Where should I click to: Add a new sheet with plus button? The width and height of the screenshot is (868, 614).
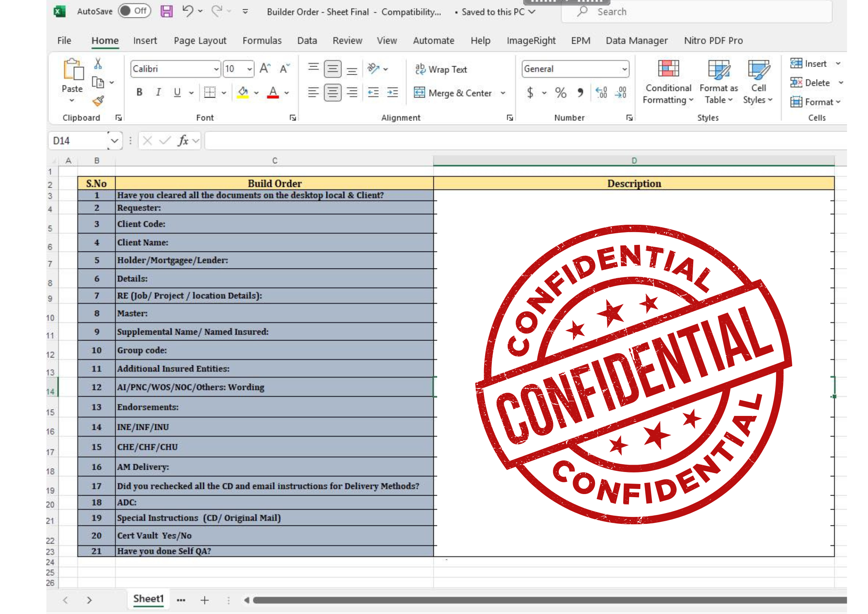(205, 600)
